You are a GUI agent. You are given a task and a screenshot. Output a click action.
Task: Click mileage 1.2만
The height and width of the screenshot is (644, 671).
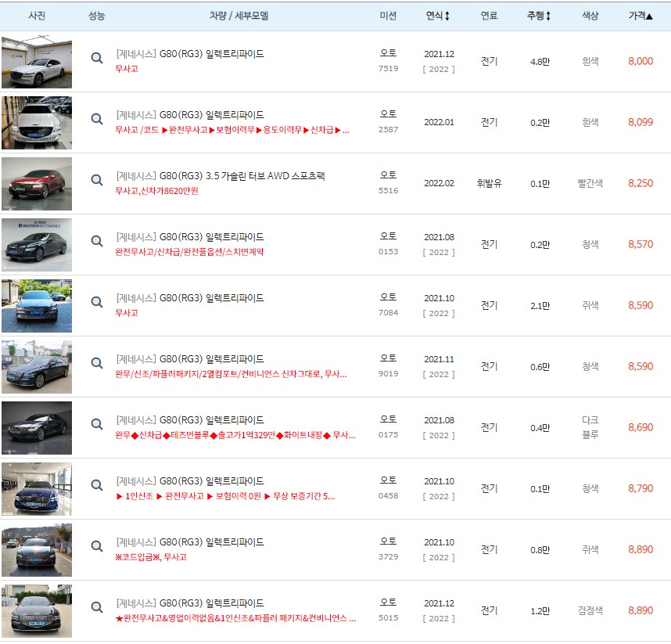click(540, 611)
